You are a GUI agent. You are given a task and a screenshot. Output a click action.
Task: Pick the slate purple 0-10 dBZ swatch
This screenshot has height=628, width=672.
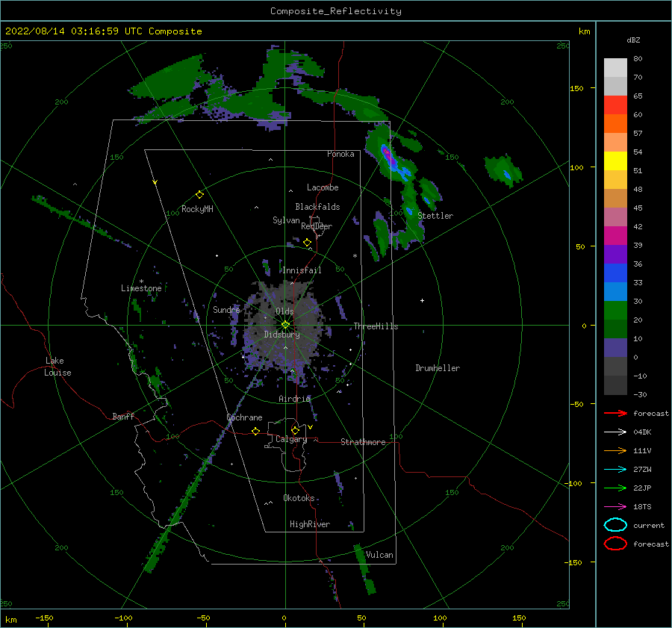point(615,348)
